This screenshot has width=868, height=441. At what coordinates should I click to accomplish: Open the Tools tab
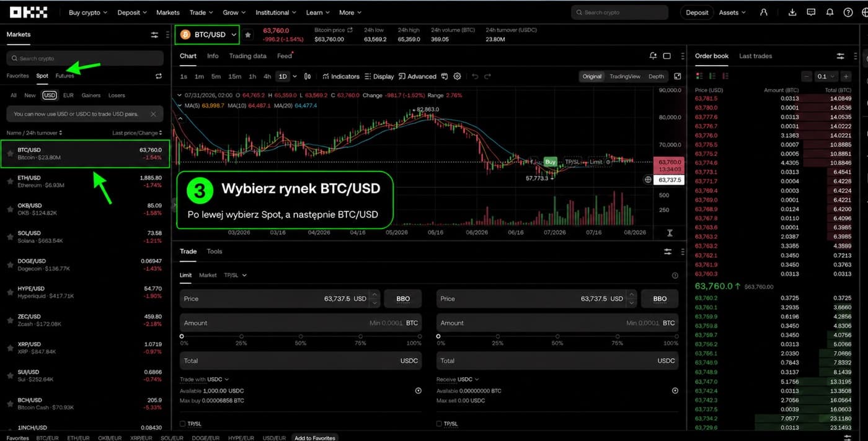215,251
